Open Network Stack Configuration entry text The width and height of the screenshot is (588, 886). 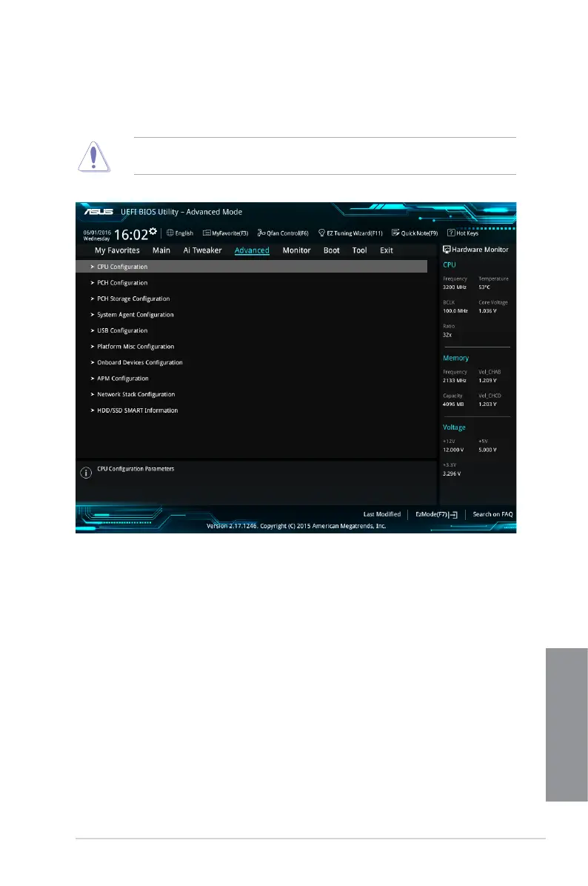coord(136,394)
